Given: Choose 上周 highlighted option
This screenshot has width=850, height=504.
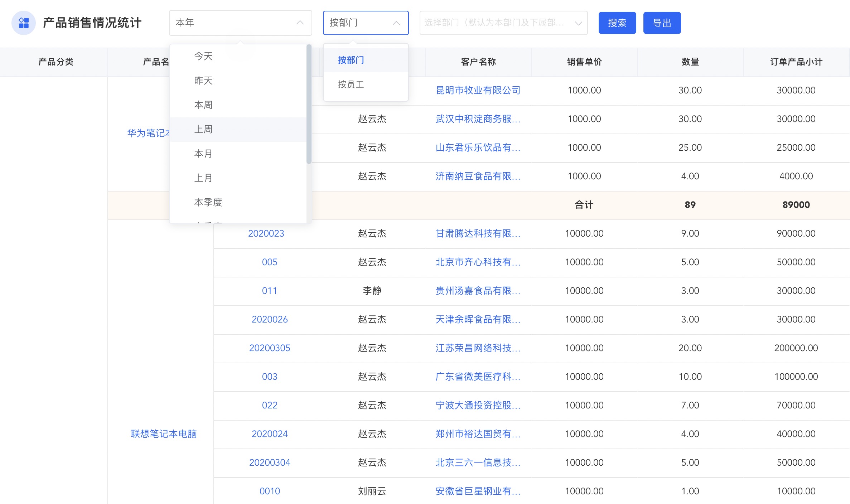Looking at the screenshot, I should (x=203, y=129).
